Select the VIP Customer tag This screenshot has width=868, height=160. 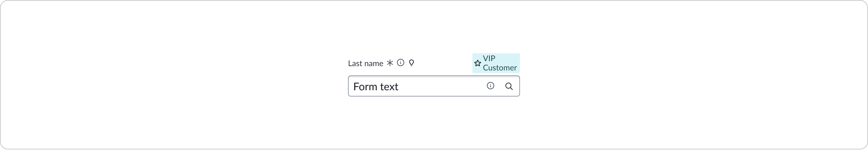[496, 63]
